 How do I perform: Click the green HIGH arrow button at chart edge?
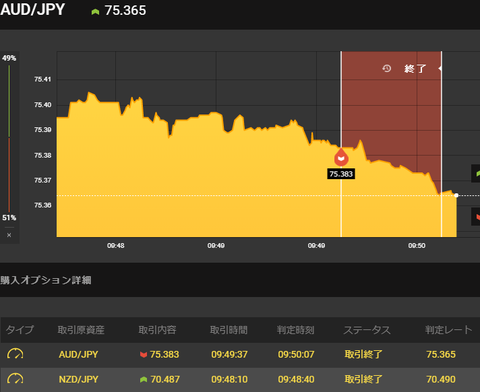(476, 173)
